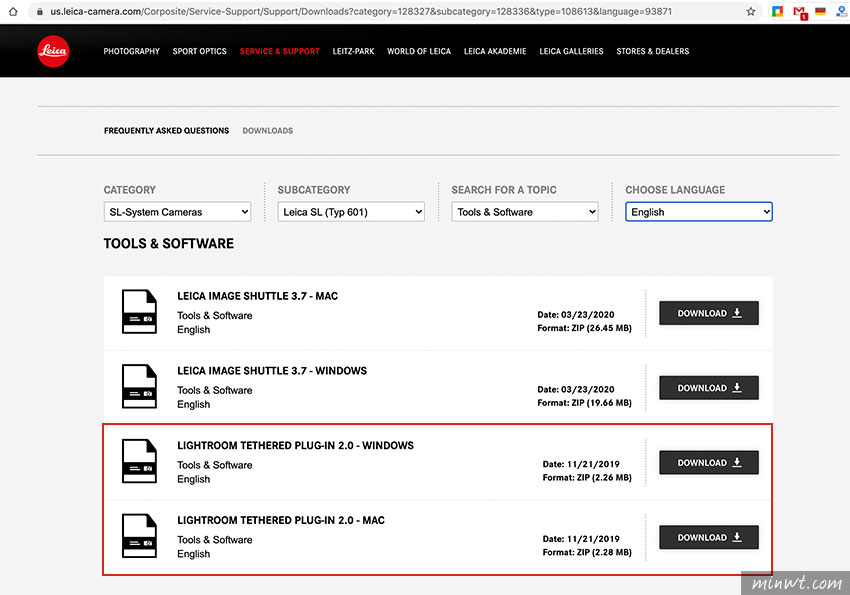Open the Leitz-Park menu
850x595 pixels.
pos(353,51)
